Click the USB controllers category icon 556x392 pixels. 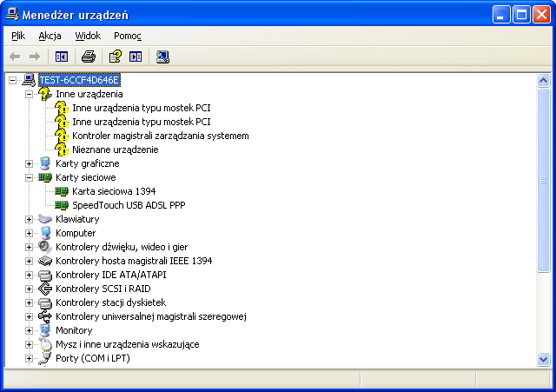click(45, 316)
